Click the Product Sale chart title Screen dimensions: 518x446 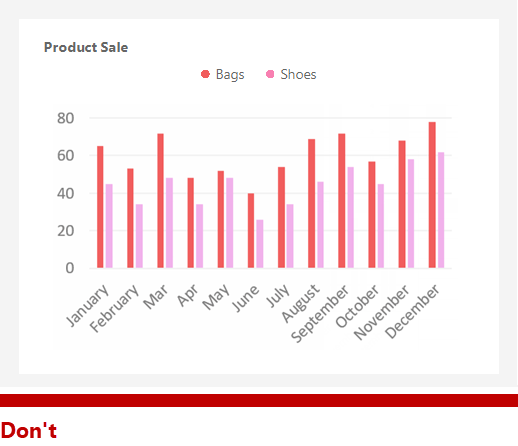(x=86, y=47)
